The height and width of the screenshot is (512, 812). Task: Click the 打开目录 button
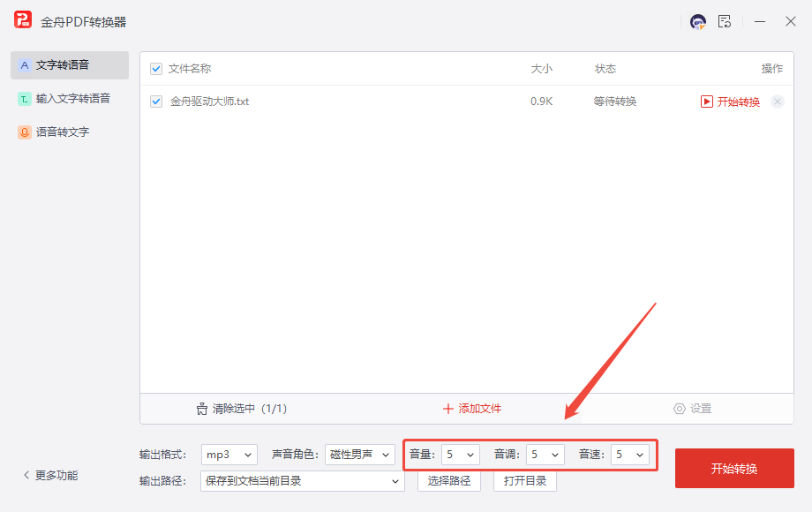tap(525, 481)
